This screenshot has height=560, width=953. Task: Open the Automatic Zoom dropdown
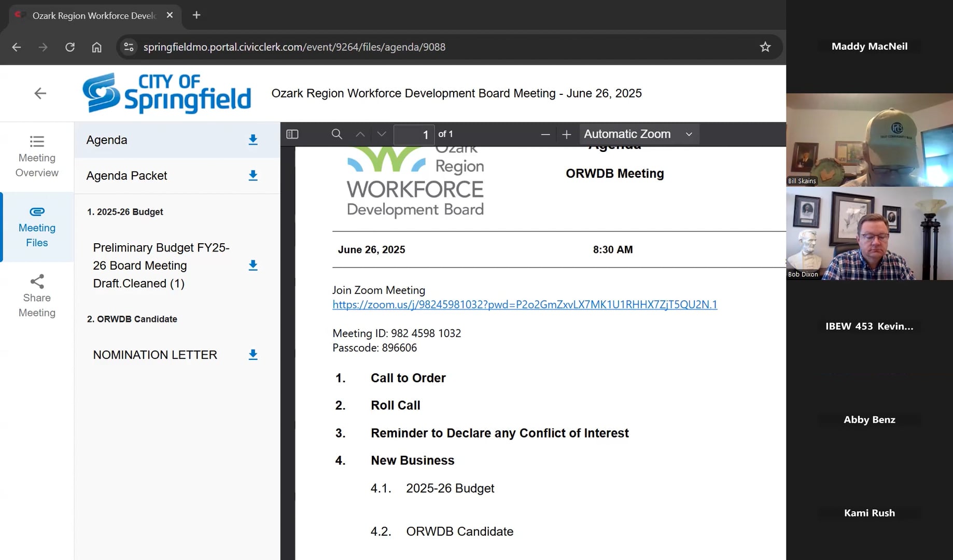(639, 134)
